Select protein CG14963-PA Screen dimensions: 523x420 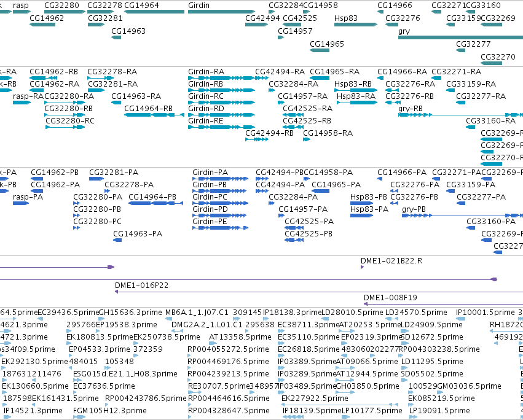click(x=117, y=240)
